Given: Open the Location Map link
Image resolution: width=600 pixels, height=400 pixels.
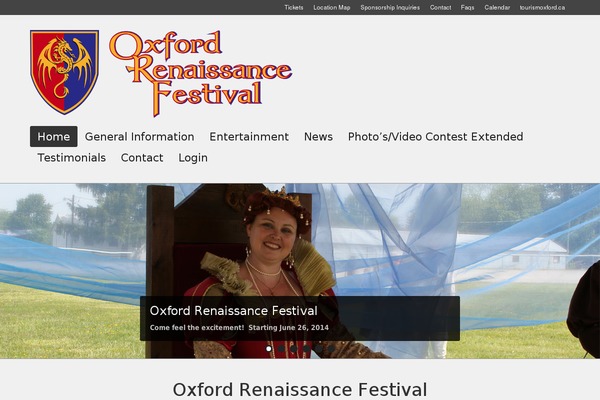Looking at the screenshot, I should tap(332, 7).
